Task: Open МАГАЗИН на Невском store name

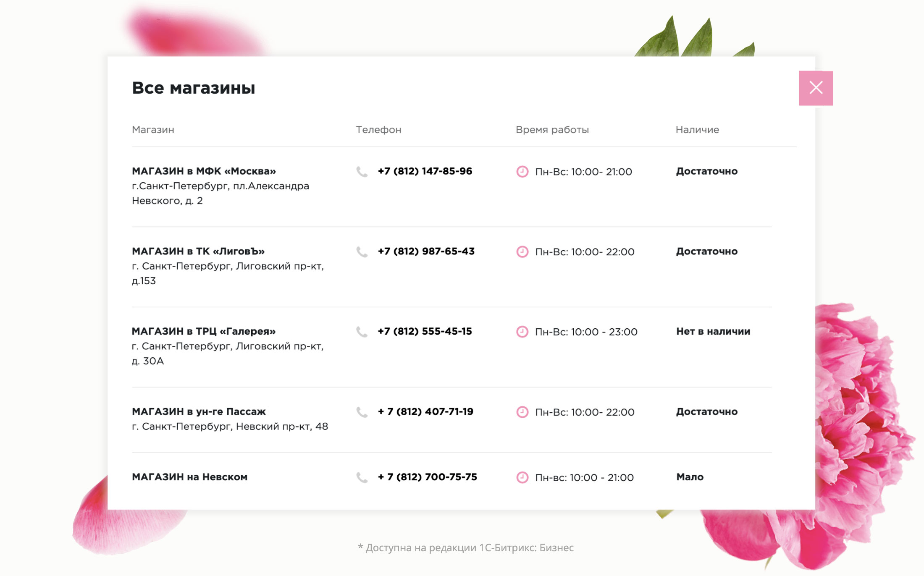Action: click(x=189, y=477)
